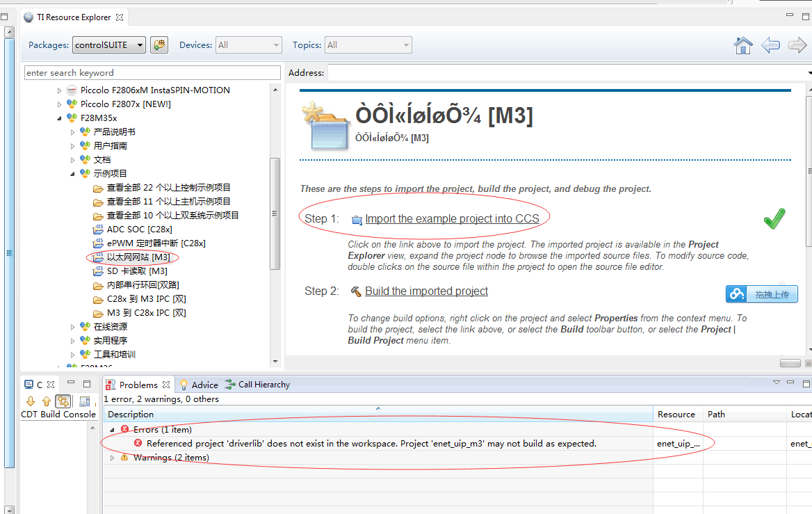
Task: Select 以太网站 [M3] example
Action: [x=138, y=257]
